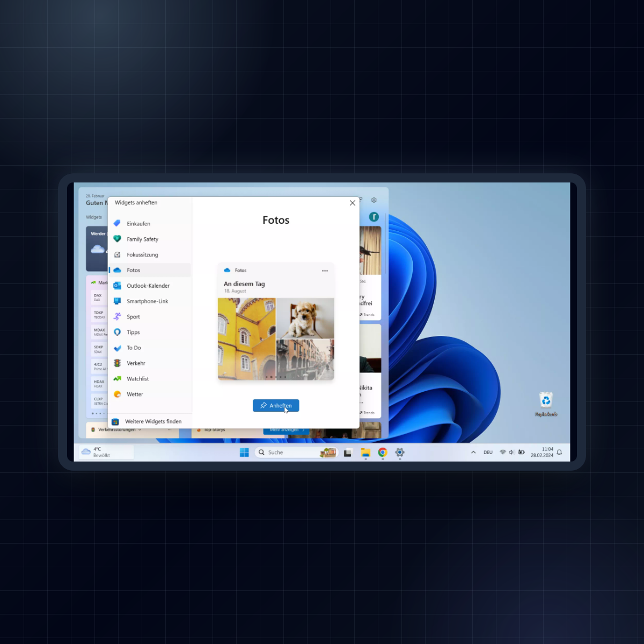Open the Windows Start menu

(244, 452)
